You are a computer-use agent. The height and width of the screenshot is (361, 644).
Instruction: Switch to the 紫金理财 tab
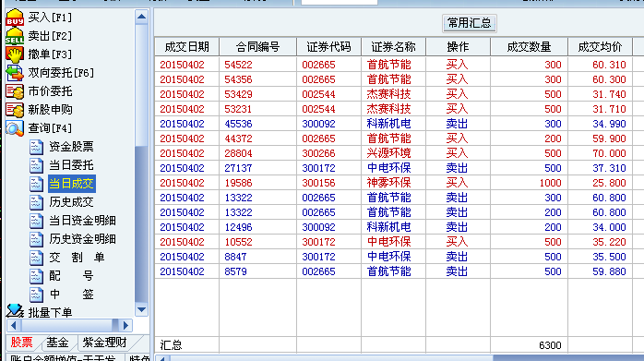coord(105,343)
